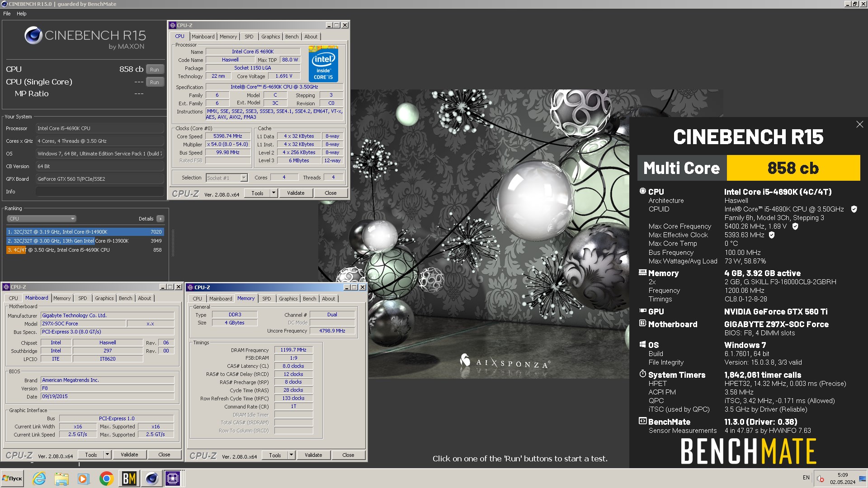Run the CPU Single Core test
Image resolution: width=868 pixels, height=488 pixels.
click(155, 82)
